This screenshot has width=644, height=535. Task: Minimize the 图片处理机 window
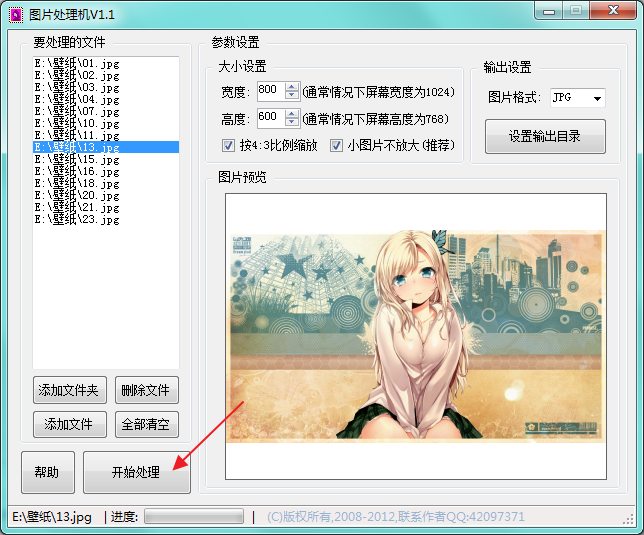point(549,11)
